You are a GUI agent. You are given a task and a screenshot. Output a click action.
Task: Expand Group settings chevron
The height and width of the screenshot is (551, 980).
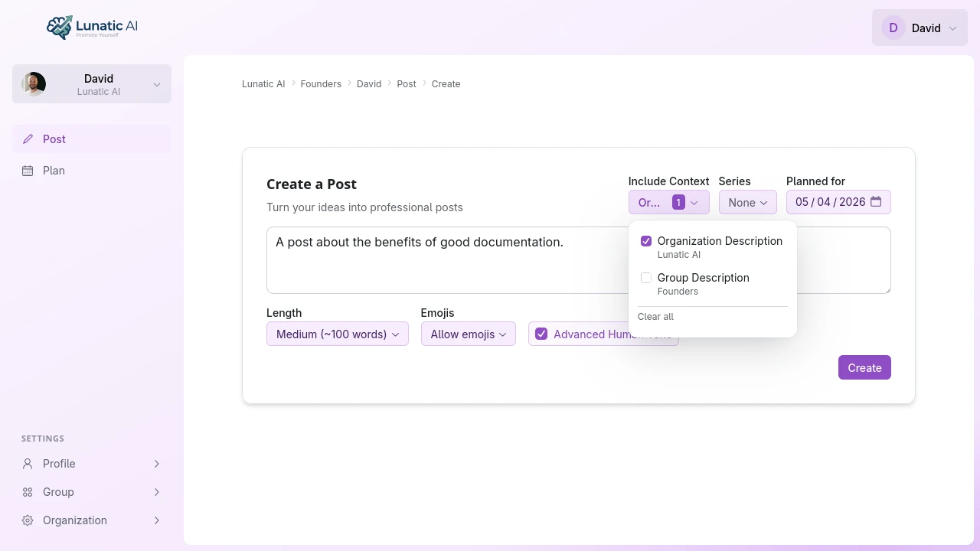[x=157, y=492]
